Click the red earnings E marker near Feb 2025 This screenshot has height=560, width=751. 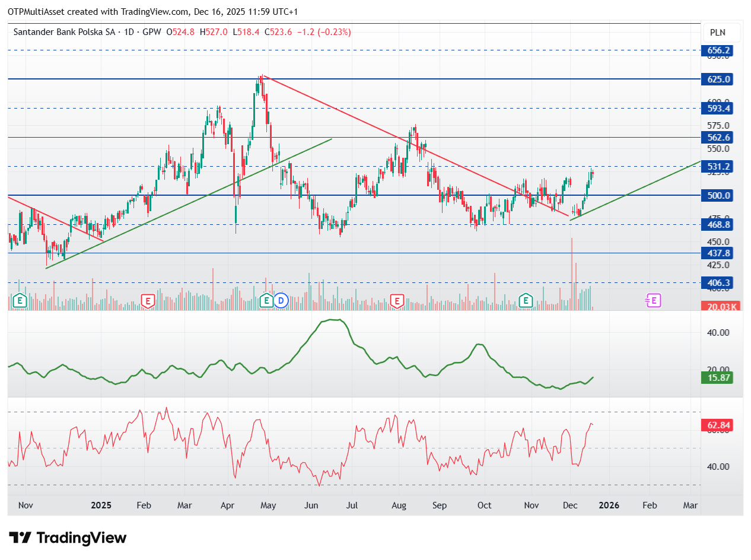pyautogui.click(x=148, y=301)
